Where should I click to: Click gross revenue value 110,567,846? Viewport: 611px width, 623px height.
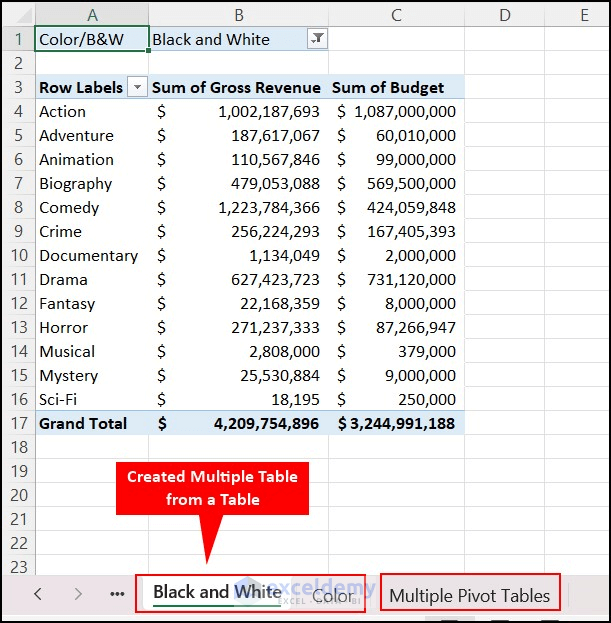(x=276, y=160)
